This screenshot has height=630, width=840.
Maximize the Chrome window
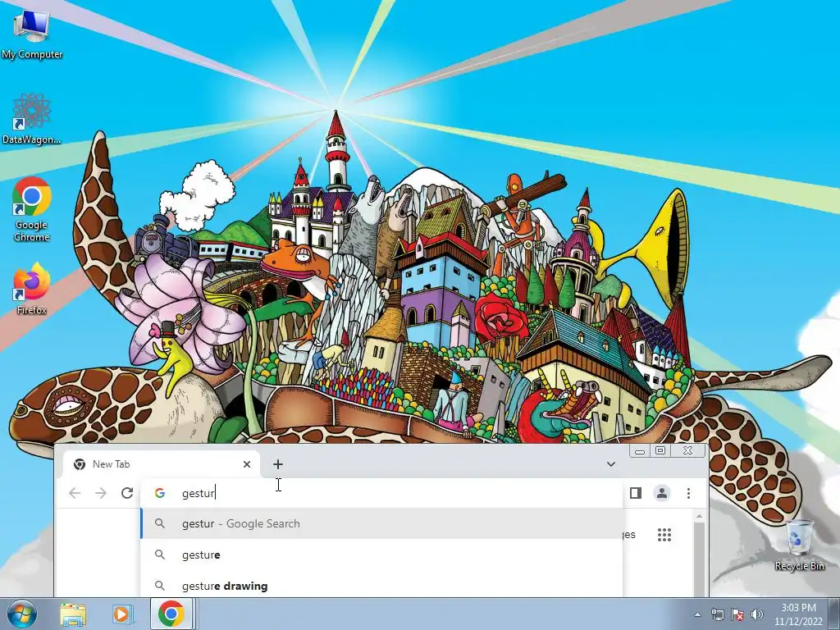click(660, 451)
